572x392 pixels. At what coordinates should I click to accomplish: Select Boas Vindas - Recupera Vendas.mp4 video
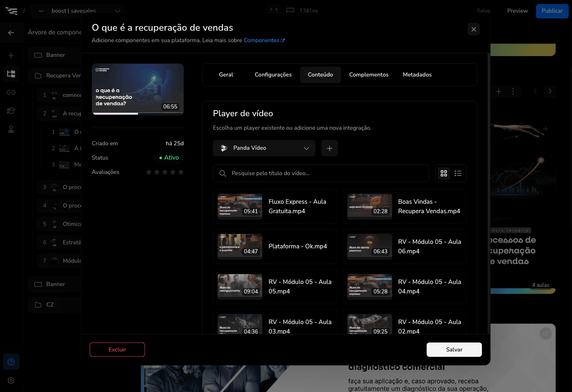(405, 207)
